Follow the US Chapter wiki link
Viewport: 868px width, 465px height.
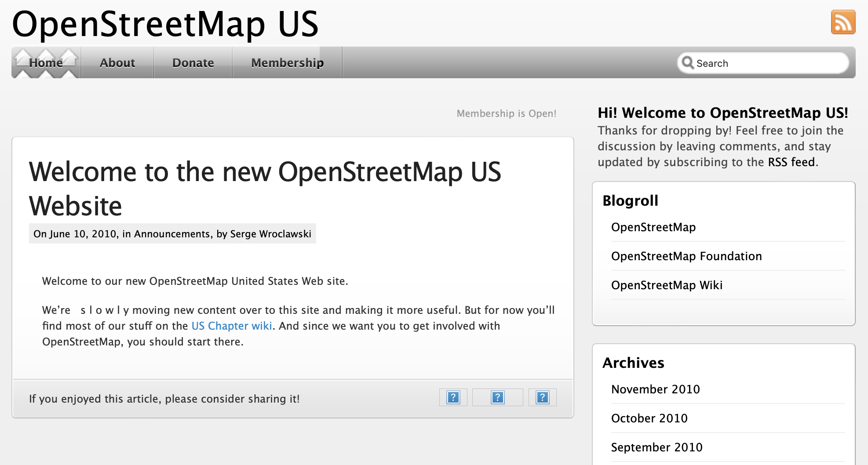[232, 326]
